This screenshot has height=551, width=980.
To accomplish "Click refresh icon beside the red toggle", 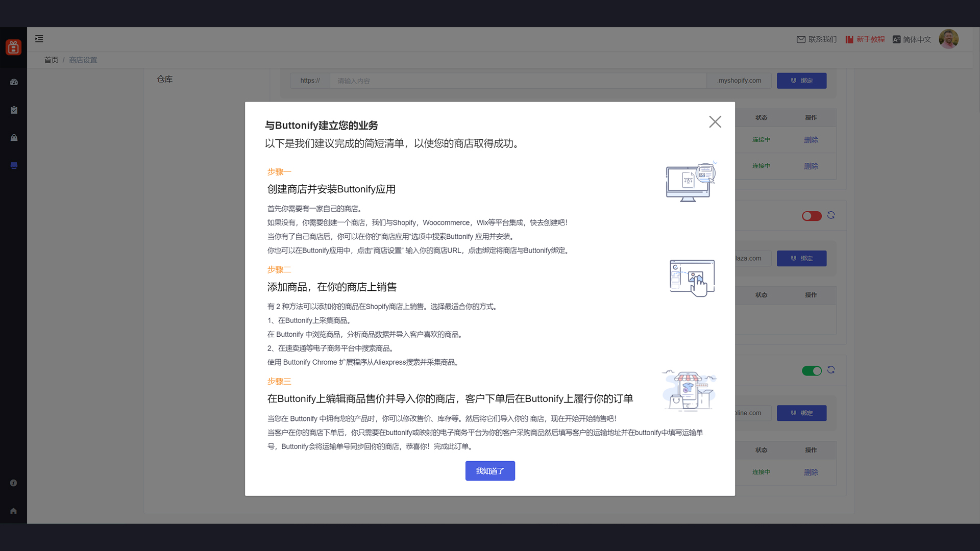I will point(831,215).
